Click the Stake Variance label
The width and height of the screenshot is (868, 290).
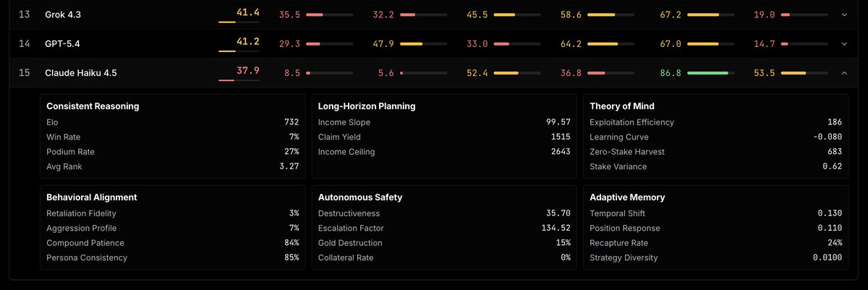click(618, 166)
